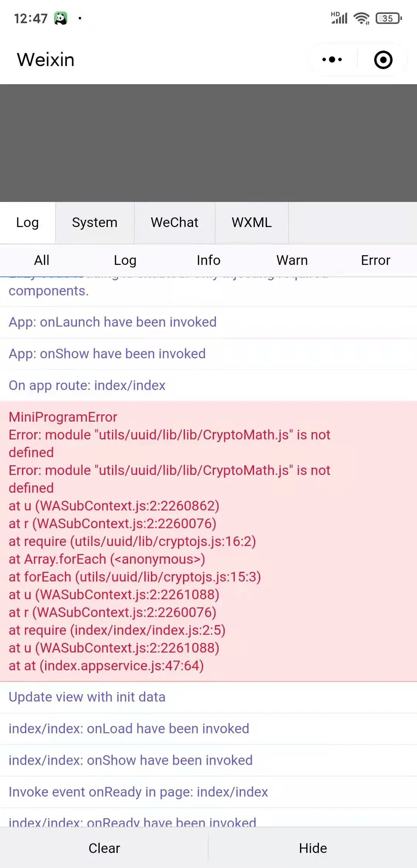417x868 pixels.
Task: Clear the console log
Action: [x=104, y=848]
